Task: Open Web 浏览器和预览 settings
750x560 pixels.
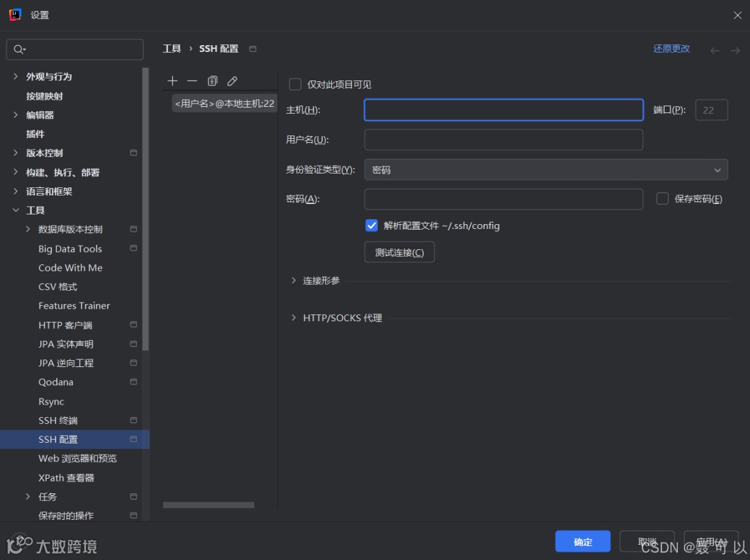Action: pos(78,458)
